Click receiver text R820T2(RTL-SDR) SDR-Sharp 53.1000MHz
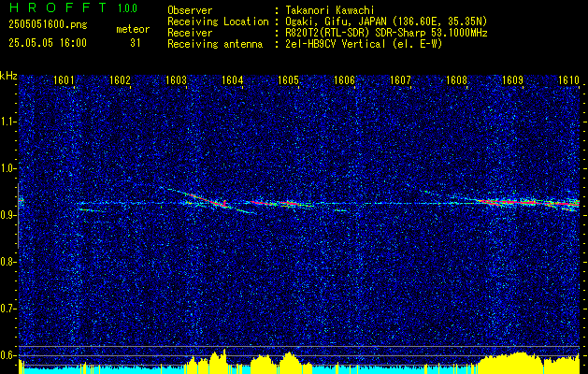 (386, 33)
